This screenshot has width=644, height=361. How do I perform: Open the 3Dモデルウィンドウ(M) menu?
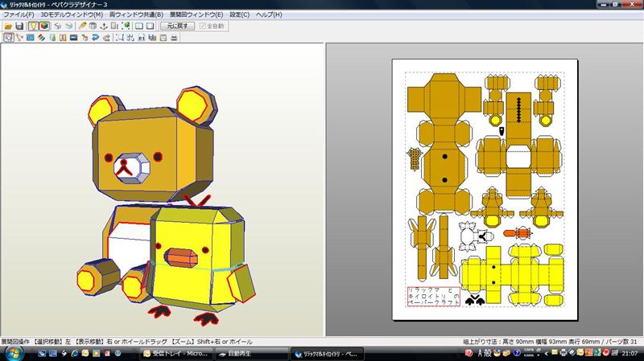point(72,14)
